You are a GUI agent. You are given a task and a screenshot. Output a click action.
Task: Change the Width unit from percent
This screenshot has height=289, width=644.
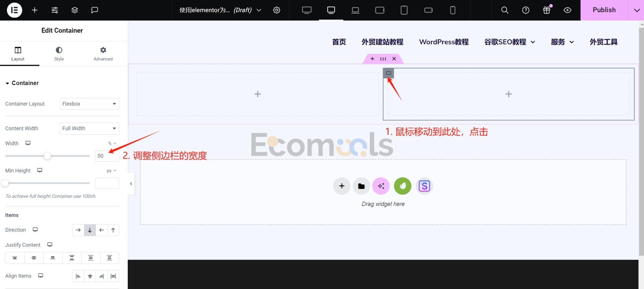[112, 143]
